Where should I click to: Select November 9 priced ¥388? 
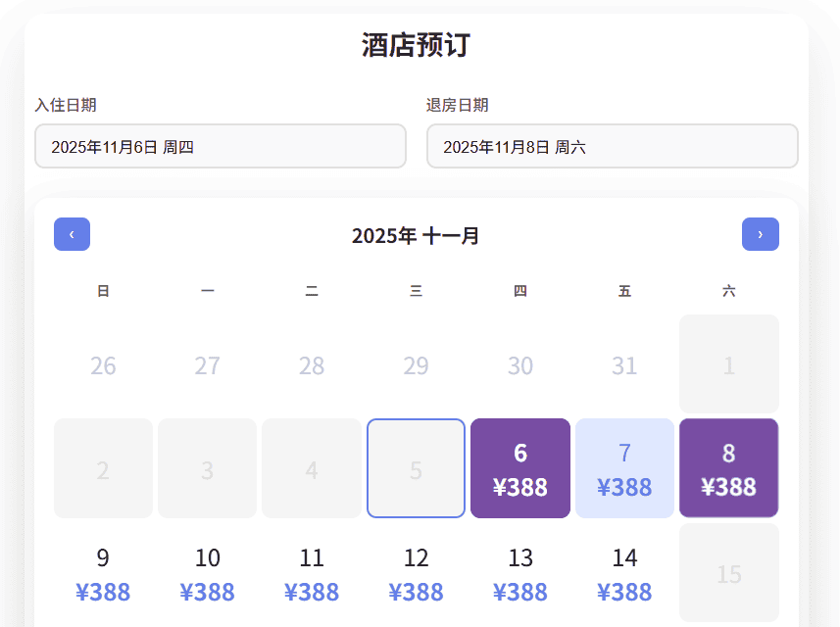click(103, 572)
